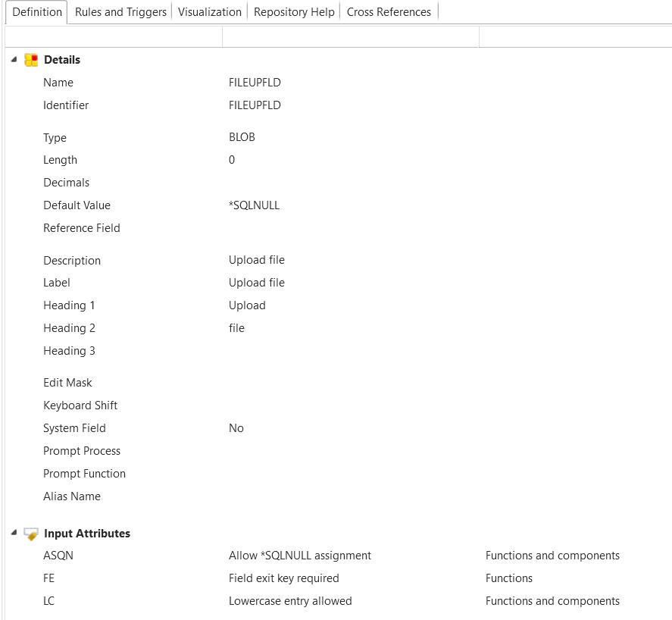Click the Input Attributes hand icon
The width and height of the screenshot is (672, 620).
click(31, 533)
